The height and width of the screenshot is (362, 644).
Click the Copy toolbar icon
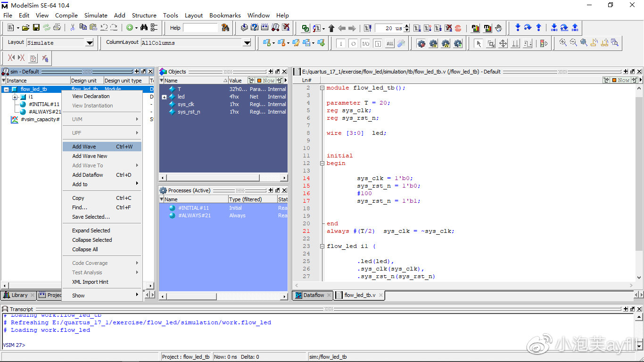coord(83,27)
